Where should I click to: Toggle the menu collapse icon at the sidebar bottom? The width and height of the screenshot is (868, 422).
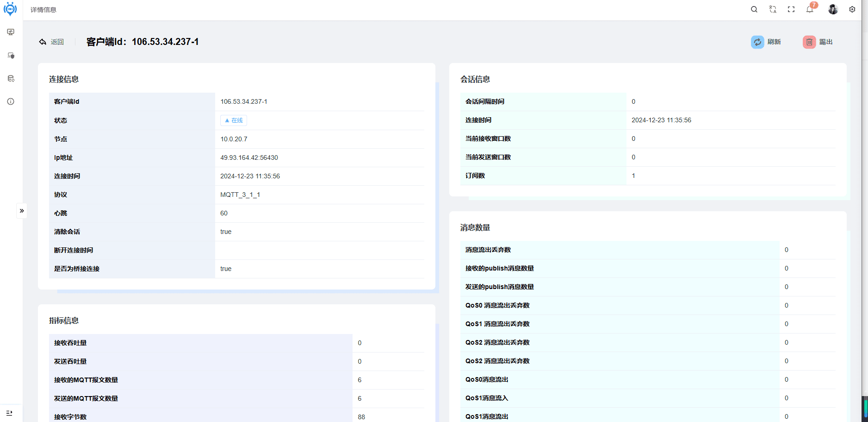pyautogui.click(x=9, y=413)
